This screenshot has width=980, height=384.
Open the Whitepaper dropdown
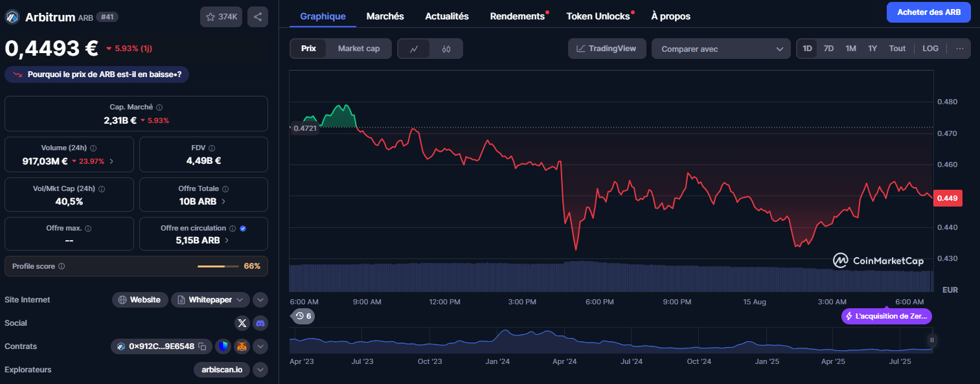[210, 300]
